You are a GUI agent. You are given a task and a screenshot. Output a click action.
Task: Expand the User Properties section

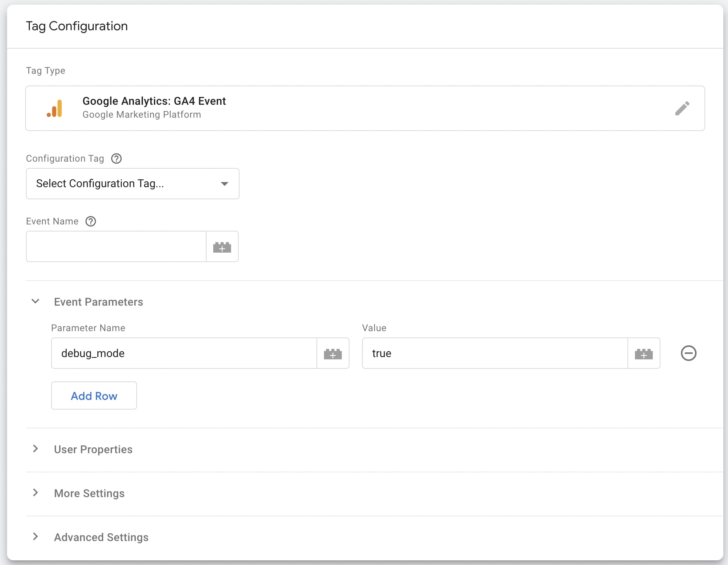(x=35, y=449)
